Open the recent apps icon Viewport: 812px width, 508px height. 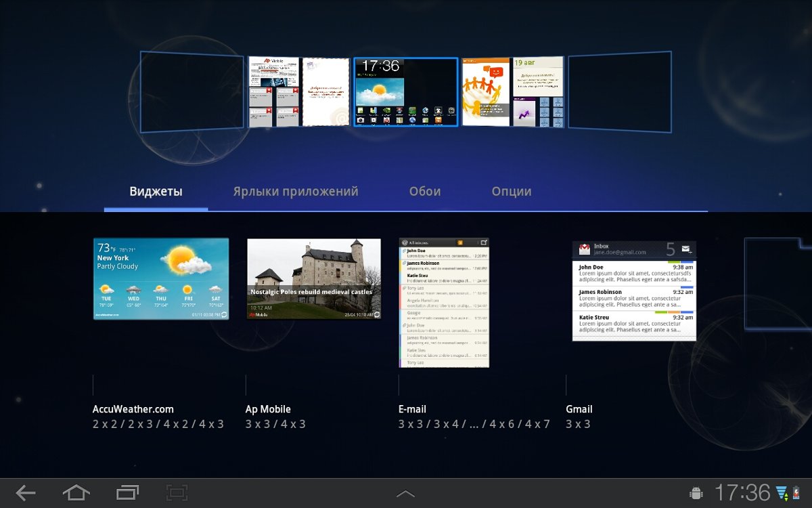click(127, 493)
